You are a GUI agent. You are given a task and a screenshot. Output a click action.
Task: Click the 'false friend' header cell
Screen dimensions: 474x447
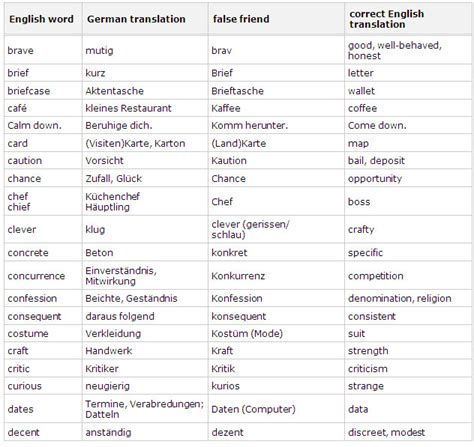pyautogui.click(x=241, y=19)
